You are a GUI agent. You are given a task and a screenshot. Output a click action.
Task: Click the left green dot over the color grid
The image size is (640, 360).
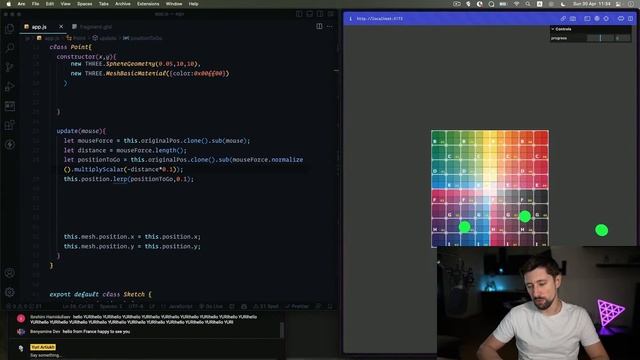(x=464, y=227)
